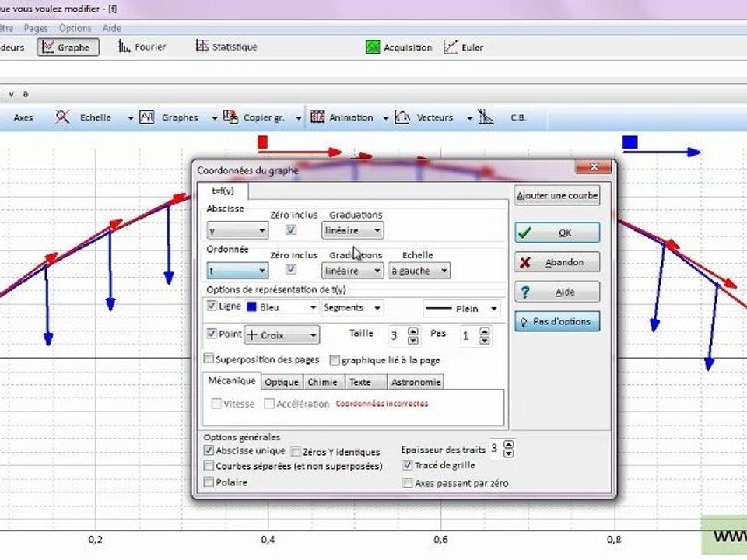
Task: Click the Echelle magnifier icon
Action: coord(62,117)
